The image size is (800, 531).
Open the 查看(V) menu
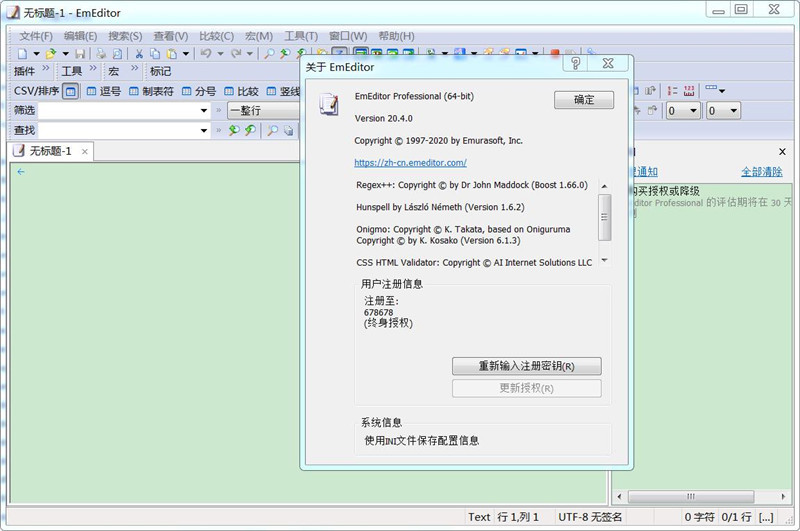(171, 36)
